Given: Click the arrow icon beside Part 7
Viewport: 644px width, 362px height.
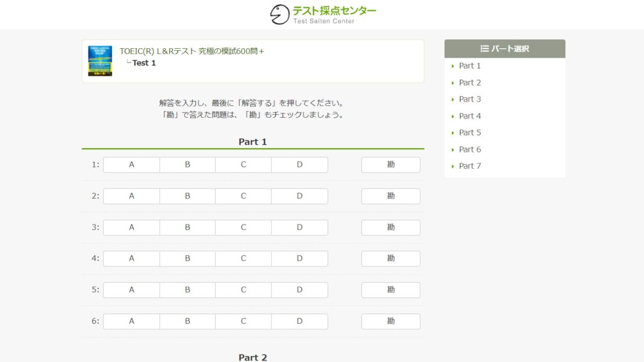Looking at the screenshot, I should [x=453, y=166].
